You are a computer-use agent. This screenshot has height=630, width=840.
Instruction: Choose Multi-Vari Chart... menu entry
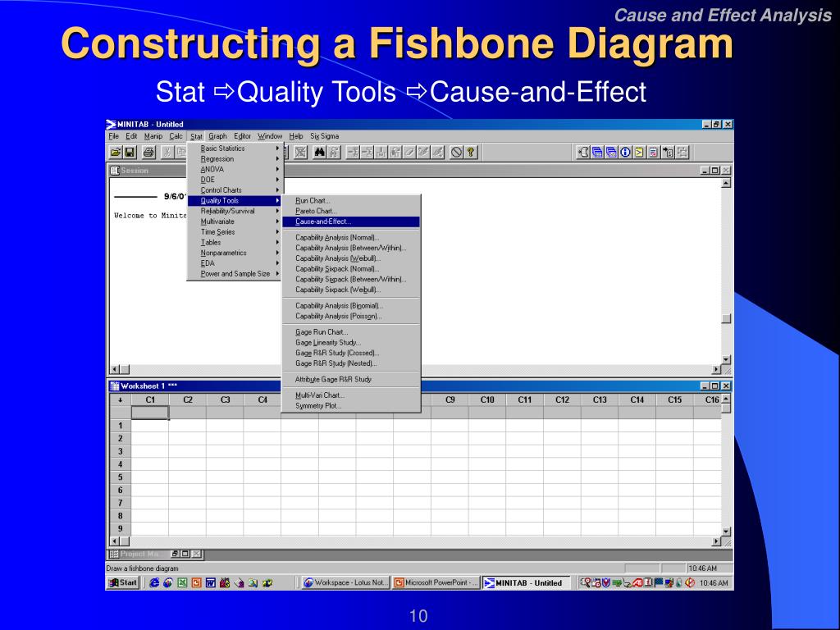pos(351,395)
